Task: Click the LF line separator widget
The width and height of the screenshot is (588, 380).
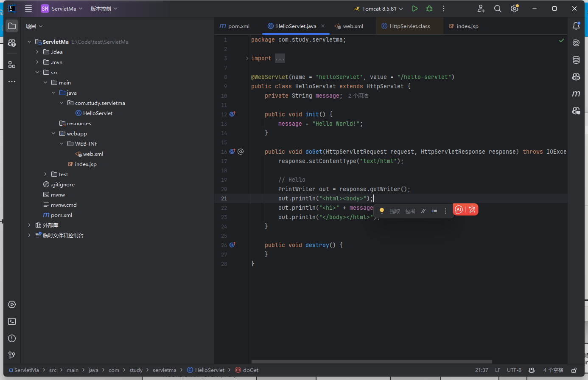Action: 498,370
